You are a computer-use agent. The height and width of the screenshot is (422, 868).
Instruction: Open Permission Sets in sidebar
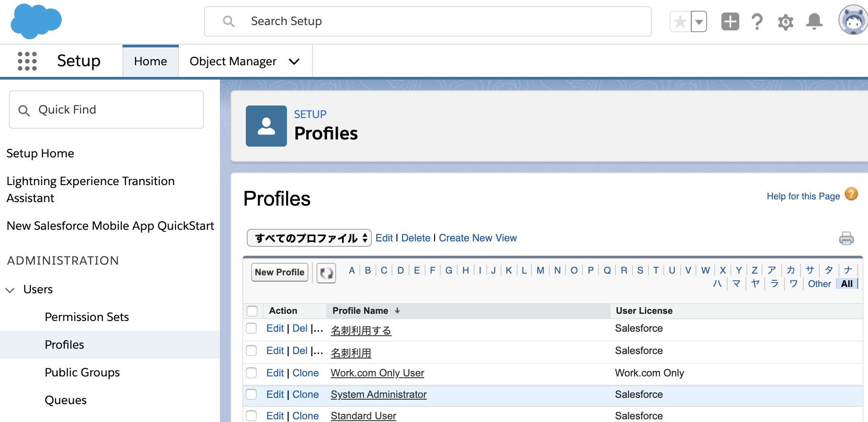coord(87,317)
